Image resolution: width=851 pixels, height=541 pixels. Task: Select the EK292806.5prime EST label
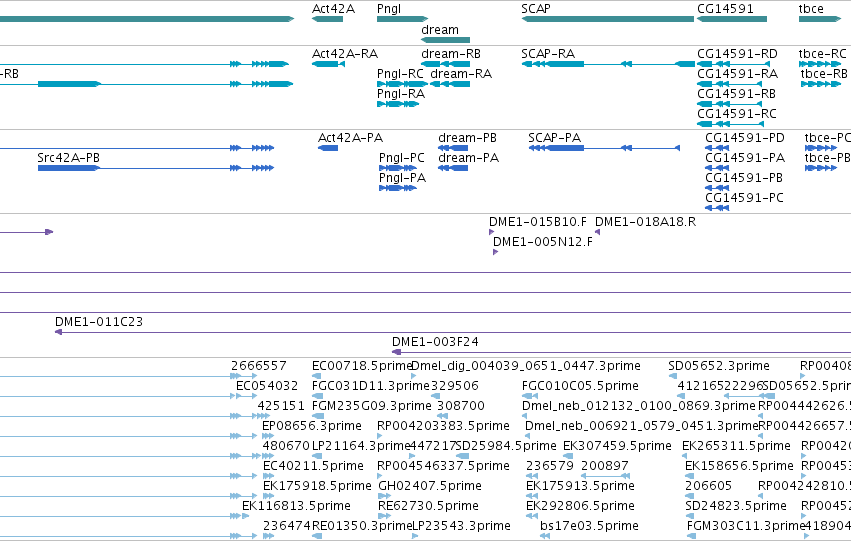point(580,507)
